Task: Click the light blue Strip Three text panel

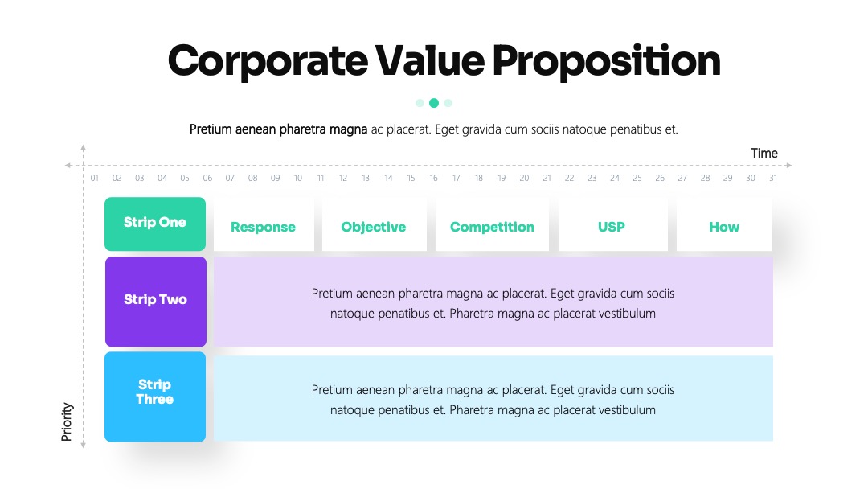Action: pos(493,398)
